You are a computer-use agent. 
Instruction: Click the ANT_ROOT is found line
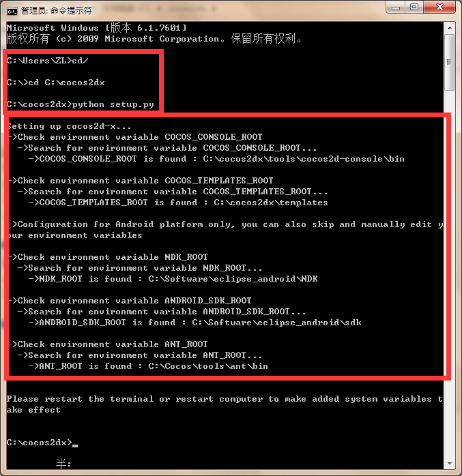click(148, 366)
